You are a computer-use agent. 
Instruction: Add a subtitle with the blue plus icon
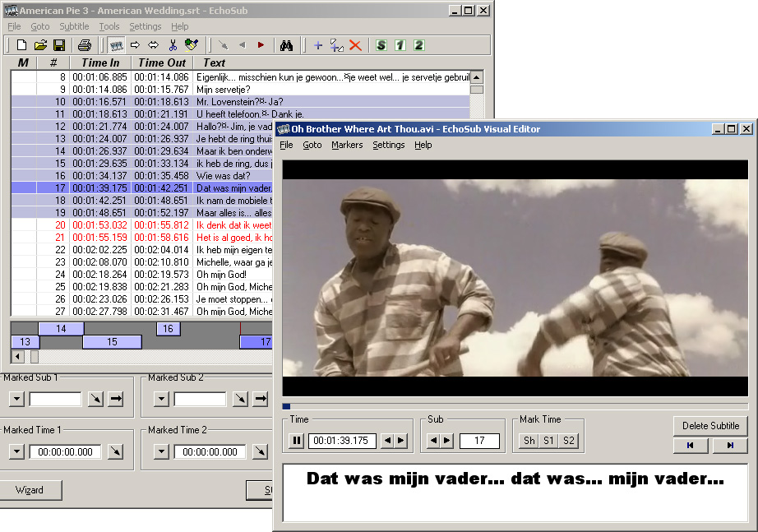[x=318, y=45]
